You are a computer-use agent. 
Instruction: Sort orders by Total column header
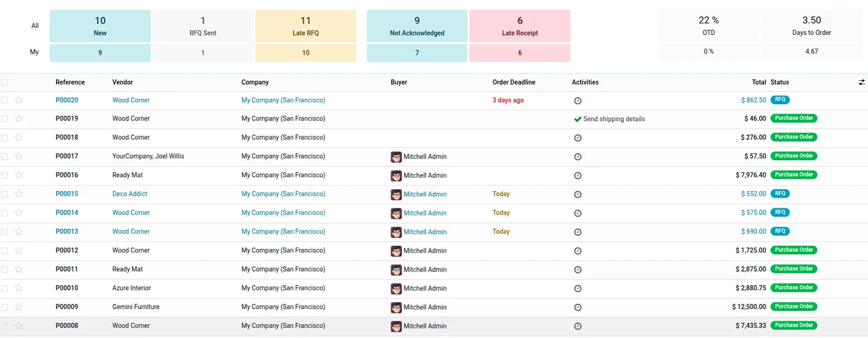(x=759, y=83)
